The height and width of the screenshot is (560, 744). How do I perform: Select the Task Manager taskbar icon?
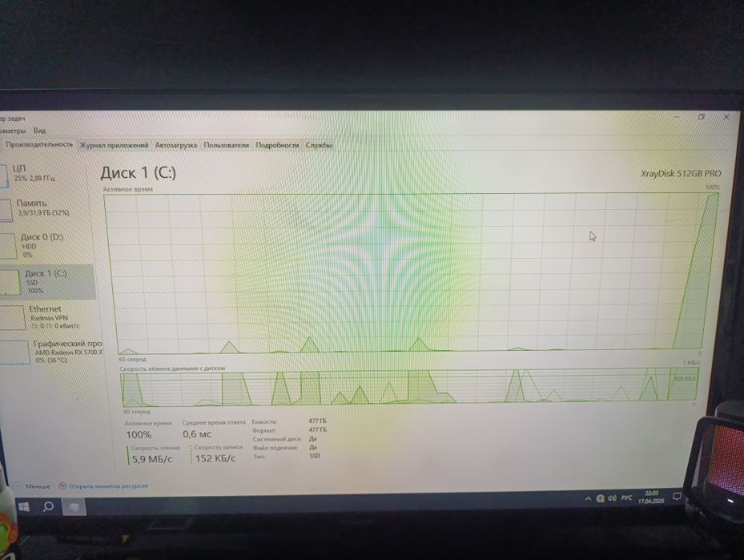coord(74,507)
